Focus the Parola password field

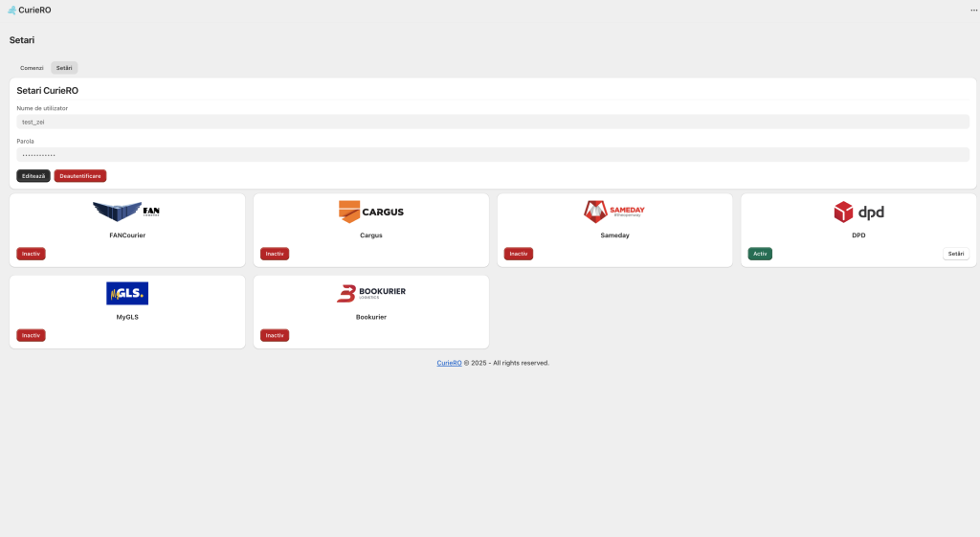(493, 154)
